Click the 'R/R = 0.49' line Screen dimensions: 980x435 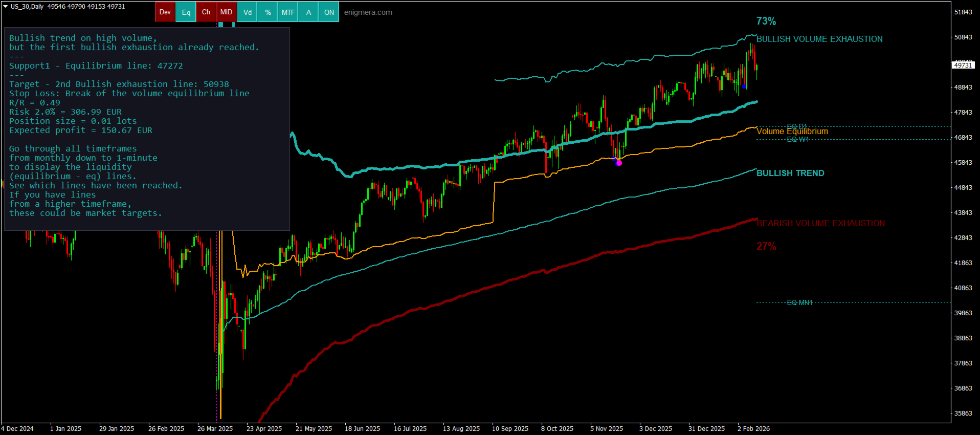(x=35, y=102)
